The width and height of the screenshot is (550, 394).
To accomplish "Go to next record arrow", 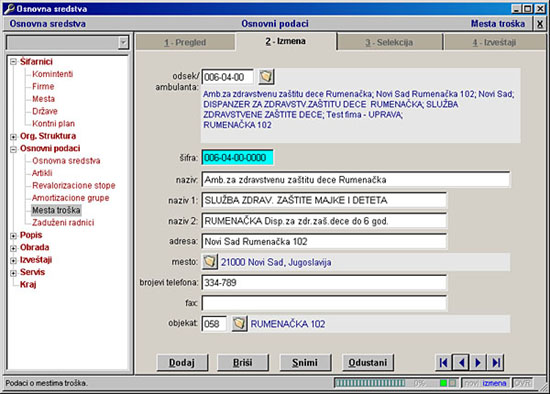I will [478, 362].
